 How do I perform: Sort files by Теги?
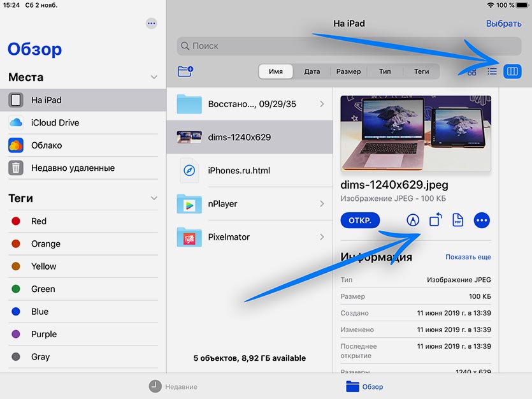[421, 71]
